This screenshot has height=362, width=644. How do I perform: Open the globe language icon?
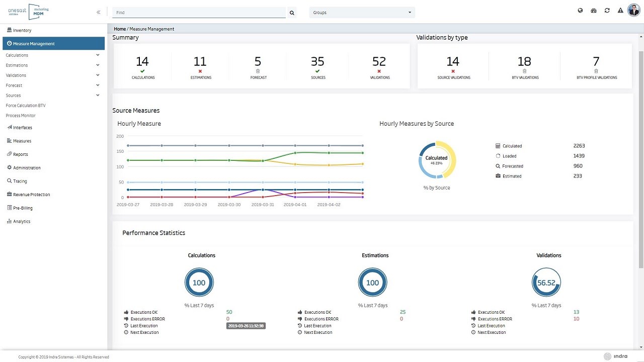coord(580,11)
